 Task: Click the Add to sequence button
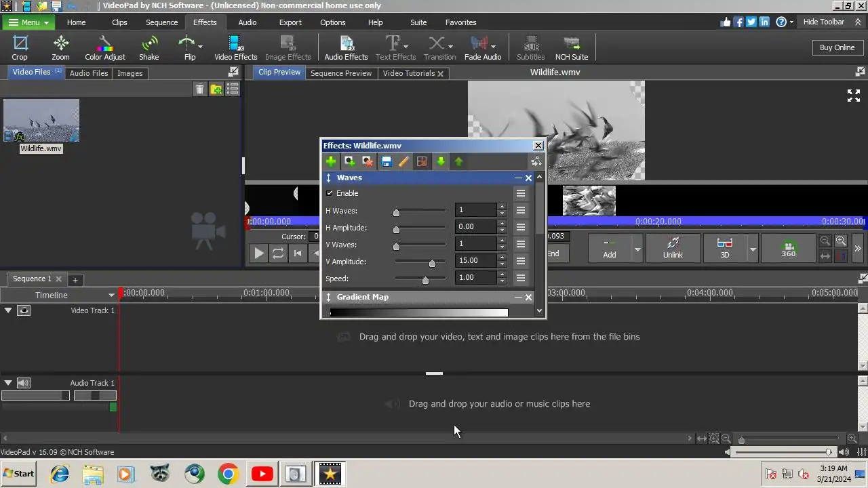point(610,248)
